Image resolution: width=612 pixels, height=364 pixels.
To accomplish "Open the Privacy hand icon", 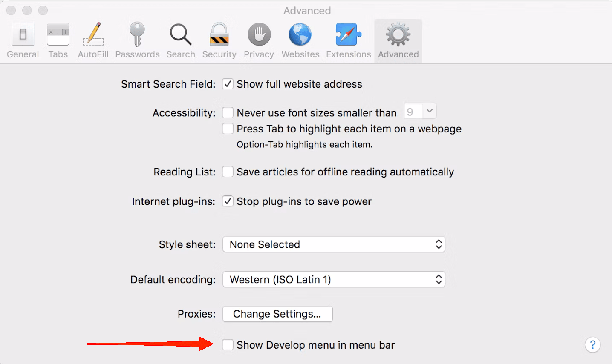I will pyautogui.click(x=259, y=34).
